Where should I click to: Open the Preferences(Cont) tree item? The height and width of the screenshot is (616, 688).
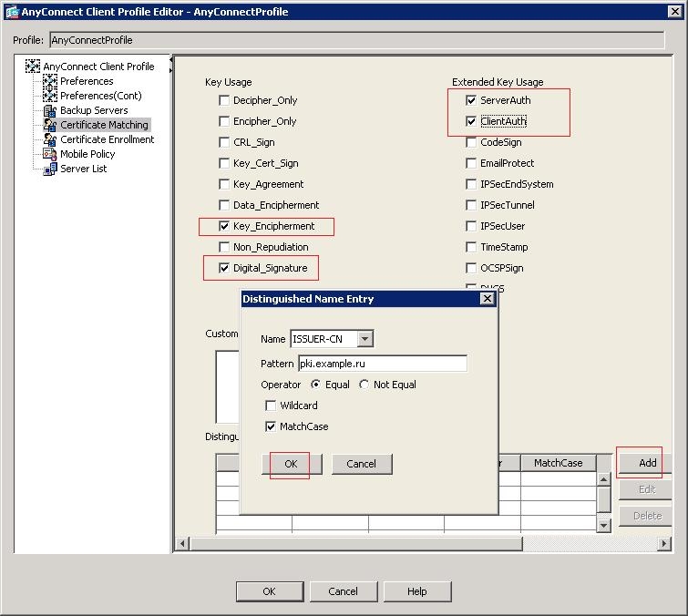pos(101,95)
